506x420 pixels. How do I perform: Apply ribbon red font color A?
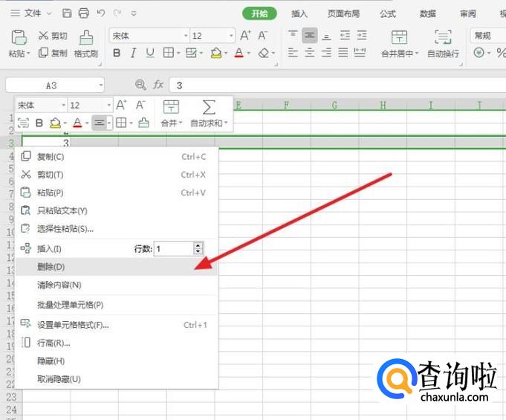239,53
